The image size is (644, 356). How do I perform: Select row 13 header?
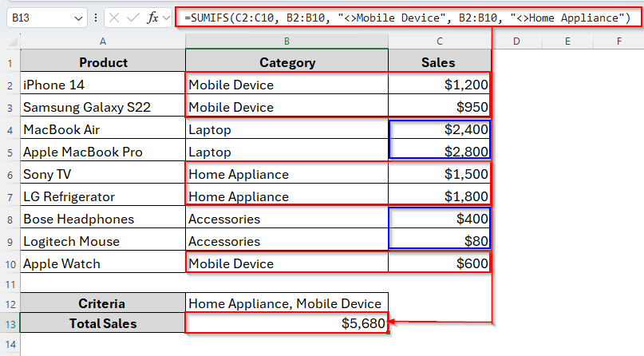[10, 323]
